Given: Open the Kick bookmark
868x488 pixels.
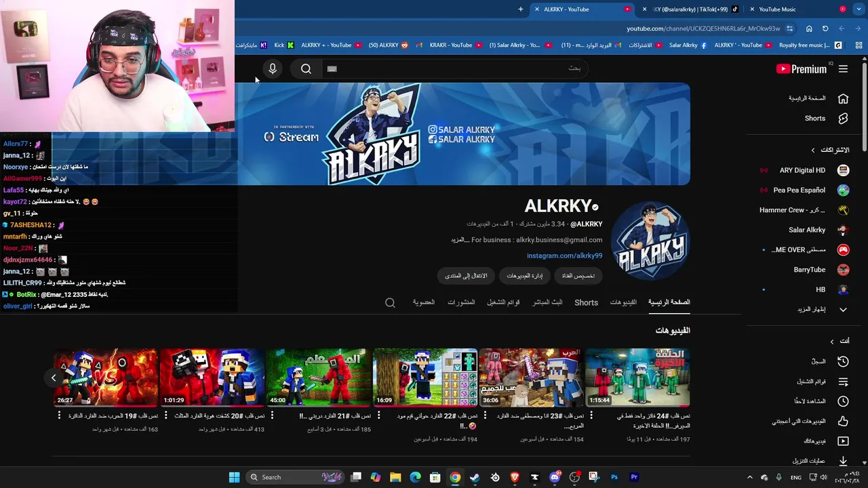Looking at the screenshot, I should tap(284, 45).
